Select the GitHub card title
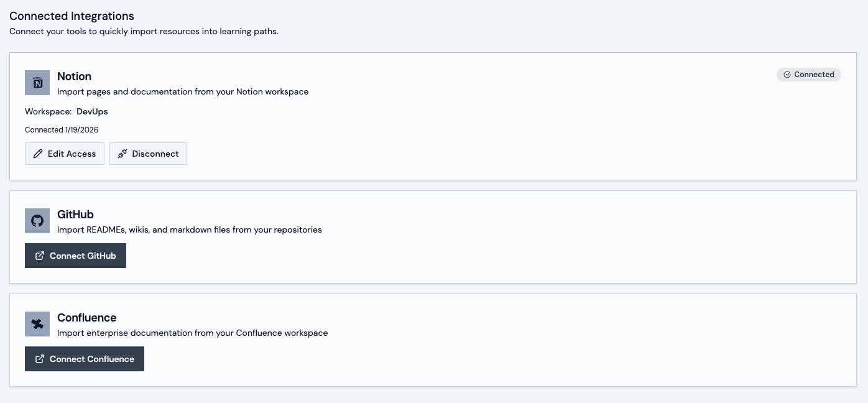The image size is (868, 403). click(75, 215)
